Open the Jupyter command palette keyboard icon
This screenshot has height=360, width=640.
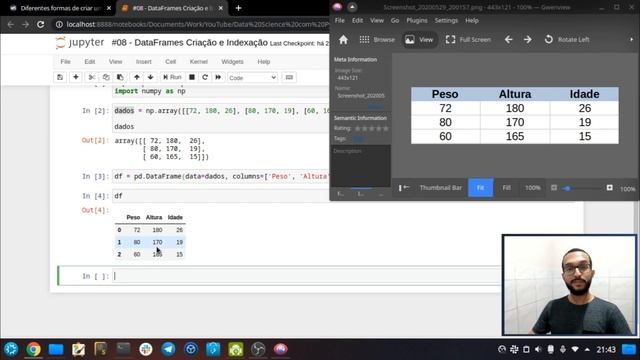click(289, 77)
